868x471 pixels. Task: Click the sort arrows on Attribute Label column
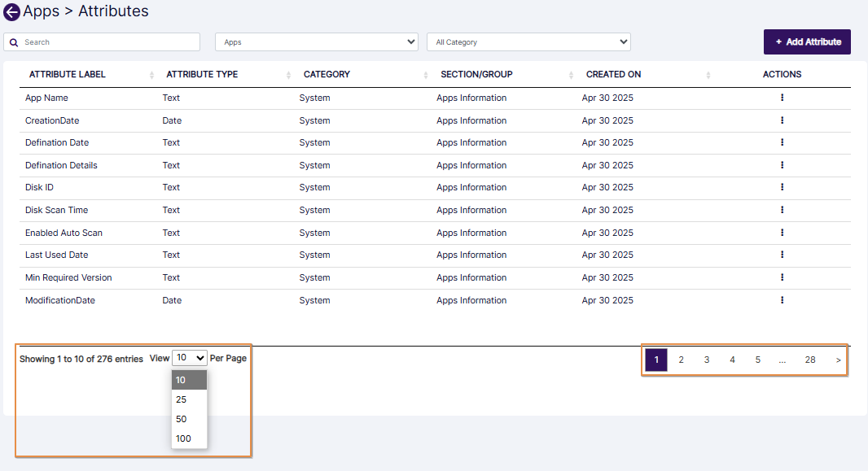151,74
